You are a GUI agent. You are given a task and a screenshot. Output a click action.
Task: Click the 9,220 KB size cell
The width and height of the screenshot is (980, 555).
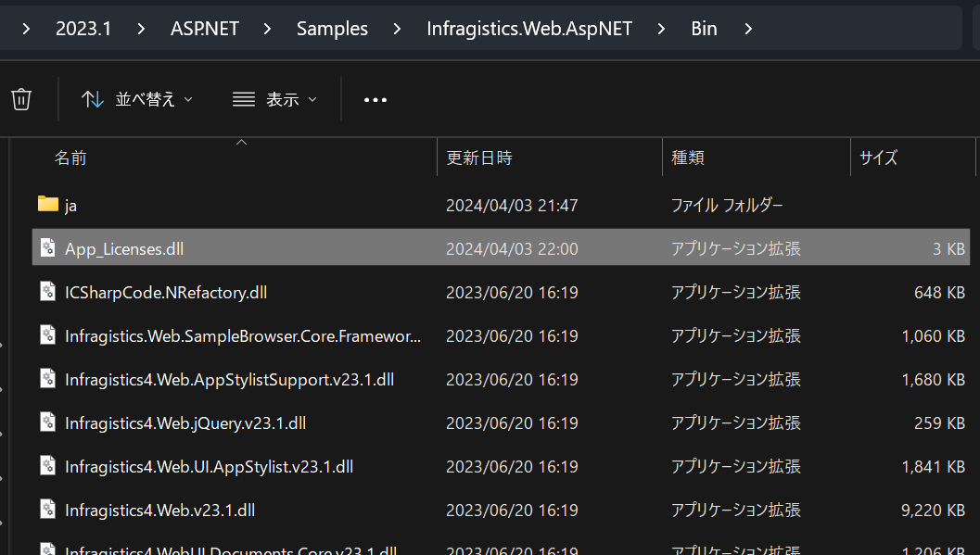pyautogui.click(x=933, y=511)
